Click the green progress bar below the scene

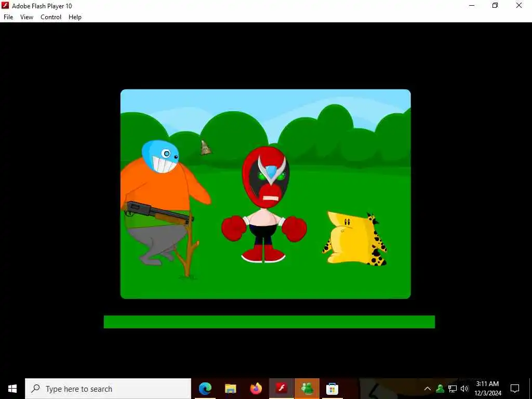[270, 322]
